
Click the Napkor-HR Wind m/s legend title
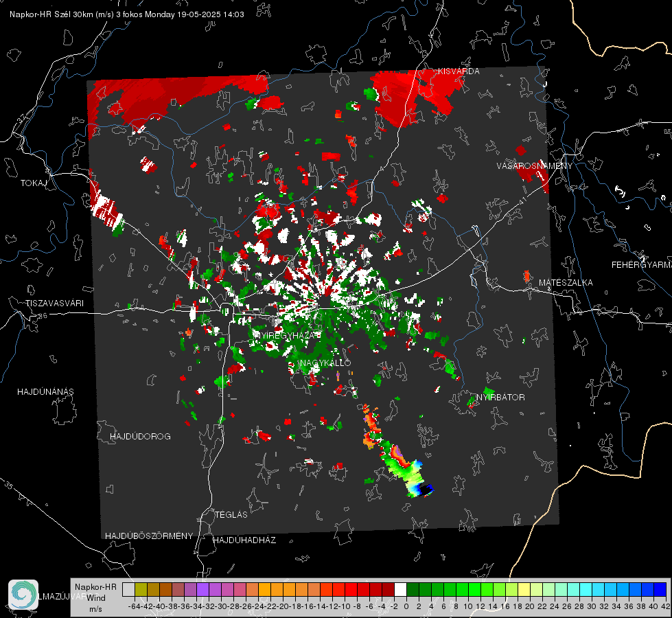95,597
